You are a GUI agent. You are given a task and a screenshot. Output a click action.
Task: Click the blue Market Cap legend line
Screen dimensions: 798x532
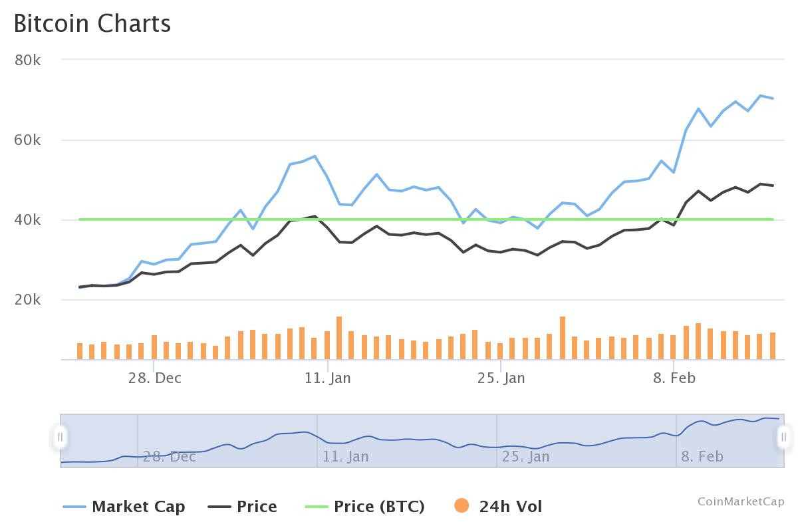[74, 507]
